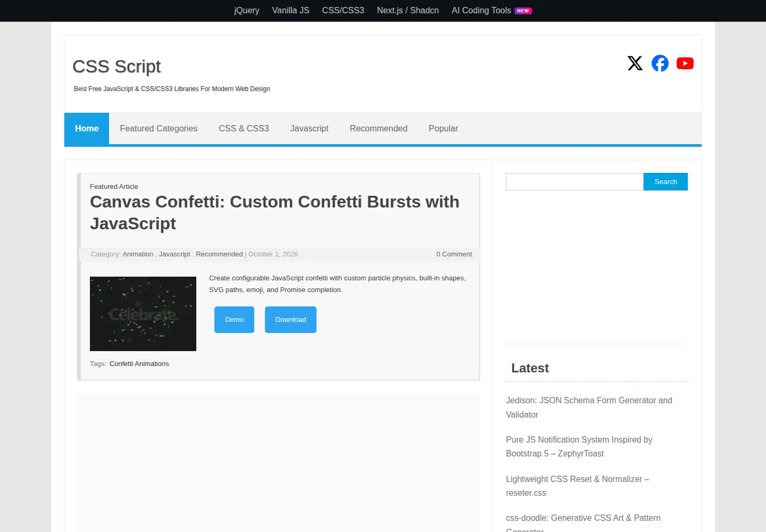
Task: Open the Recommended menu item
Action: click(378, 128)
